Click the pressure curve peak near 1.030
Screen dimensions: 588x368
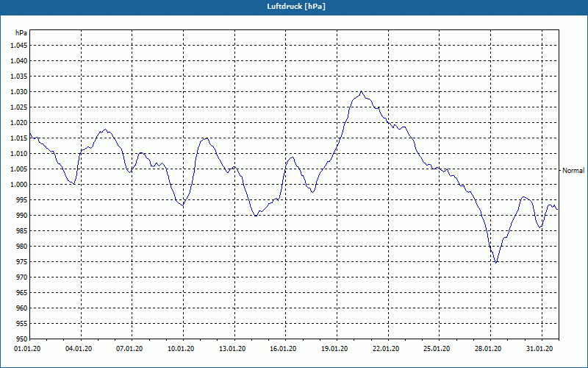(361, 91)
